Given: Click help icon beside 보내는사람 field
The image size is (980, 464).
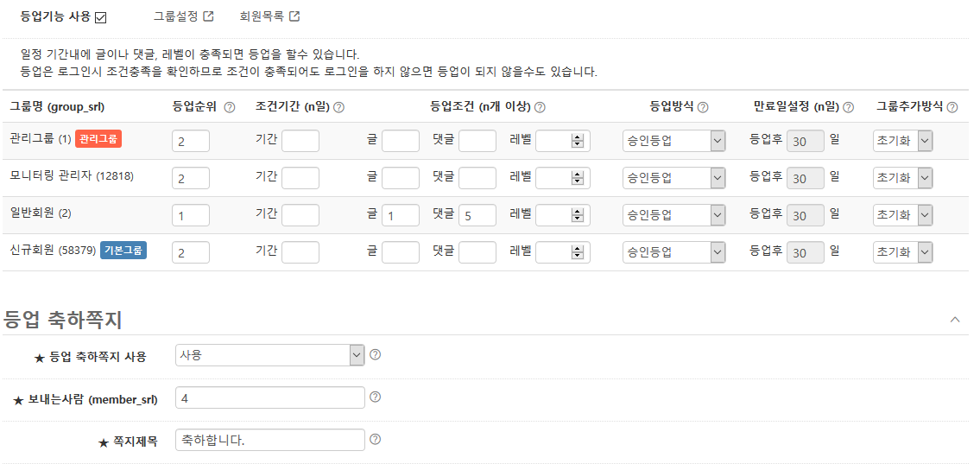Looking at the screenshot, I should click(x=375, y=397).
